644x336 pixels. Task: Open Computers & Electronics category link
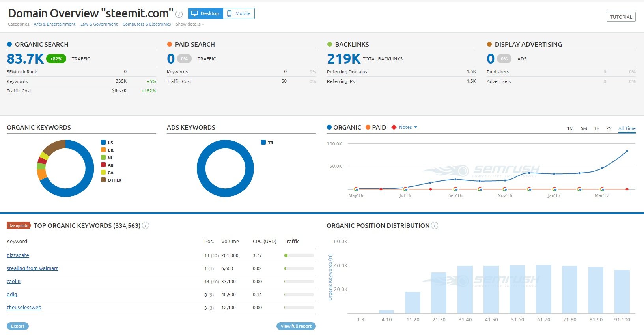[147, 24]
